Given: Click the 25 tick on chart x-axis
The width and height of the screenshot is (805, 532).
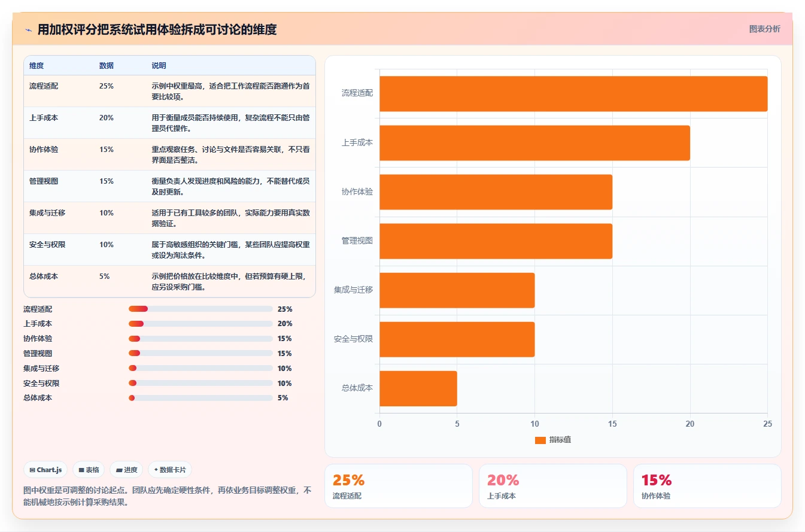Looking at the screenshot, I should click(768, 424).
